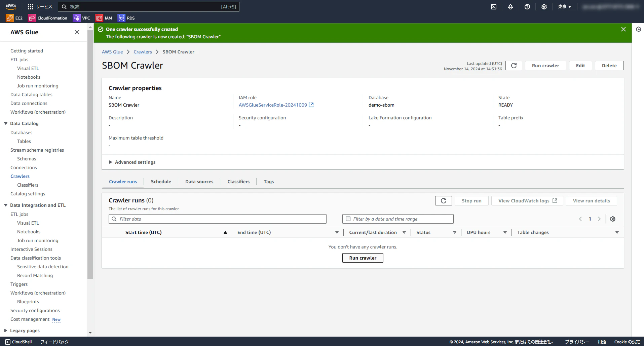This screenshot has height=346, width=644.
Task: Open notifications bell
Action: [510, 7]
